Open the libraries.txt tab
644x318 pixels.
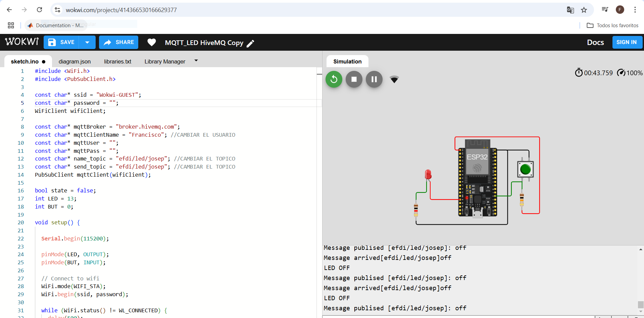(117, 61)
